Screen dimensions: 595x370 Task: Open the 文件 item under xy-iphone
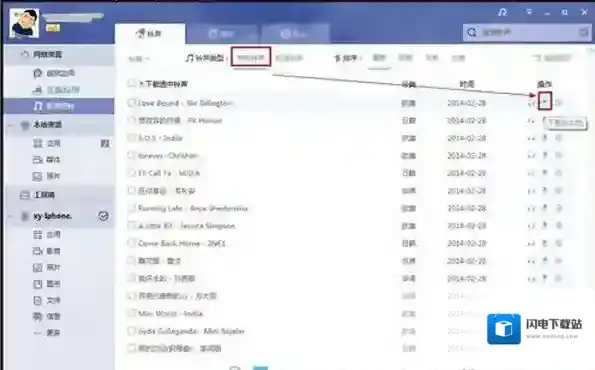[47, 300]
